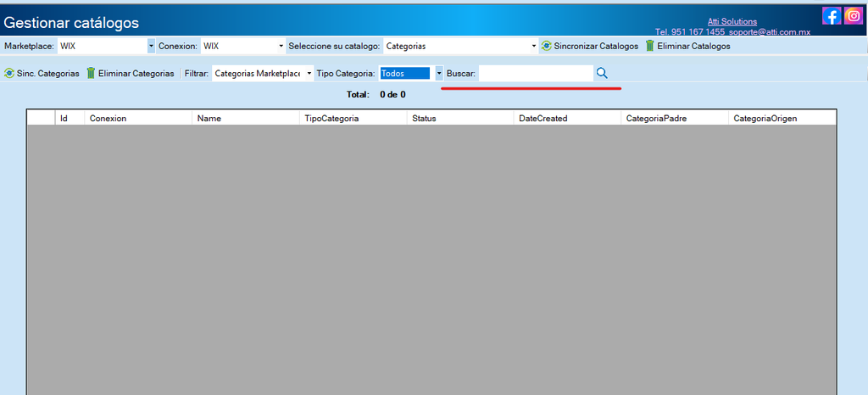Sort by the Conexion column header
The image size is (868, 395).
tap(138, 119)
